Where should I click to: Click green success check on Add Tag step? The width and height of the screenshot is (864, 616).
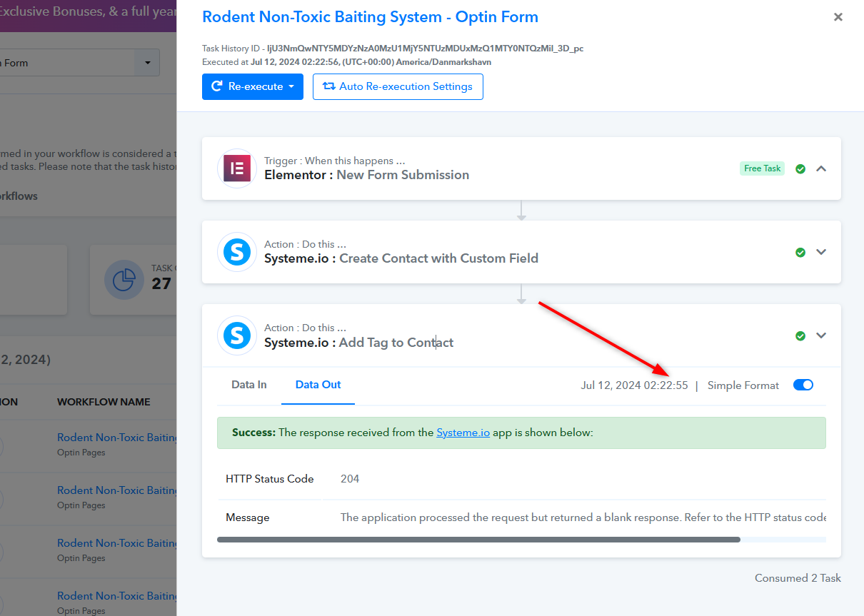point(800,336)
